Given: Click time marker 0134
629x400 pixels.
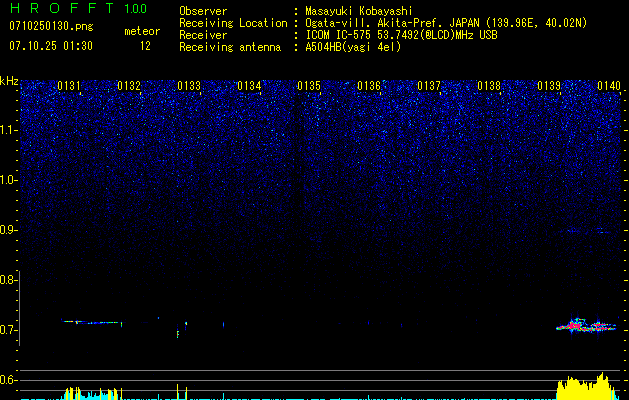Looking at the screenshot, I should 249,86.
